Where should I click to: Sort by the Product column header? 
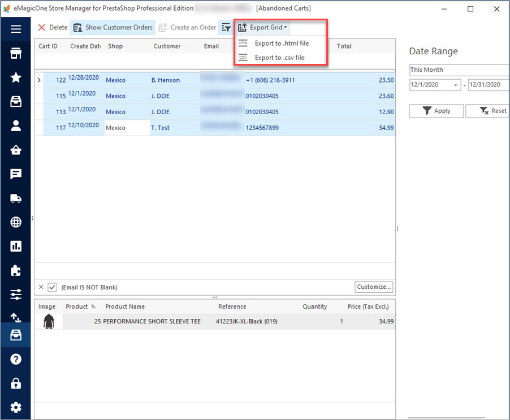tap(77, 306)
